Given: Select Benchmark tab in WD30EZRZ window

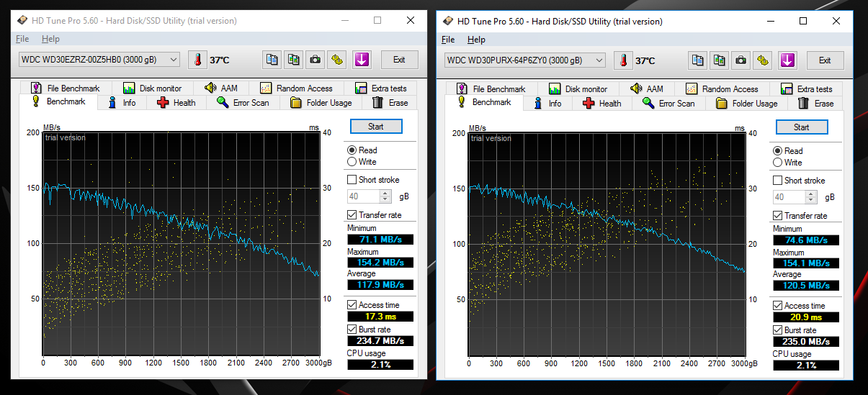Looking at the screenshot, I should 58,102.
